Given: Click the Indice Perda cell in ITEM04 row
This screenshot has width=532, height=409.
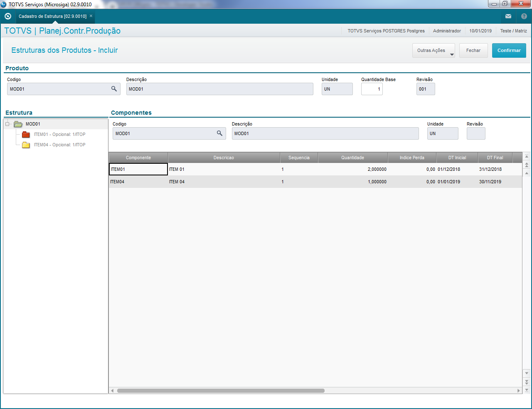Looking at the screenshot, I should click(x=412, y=182).
